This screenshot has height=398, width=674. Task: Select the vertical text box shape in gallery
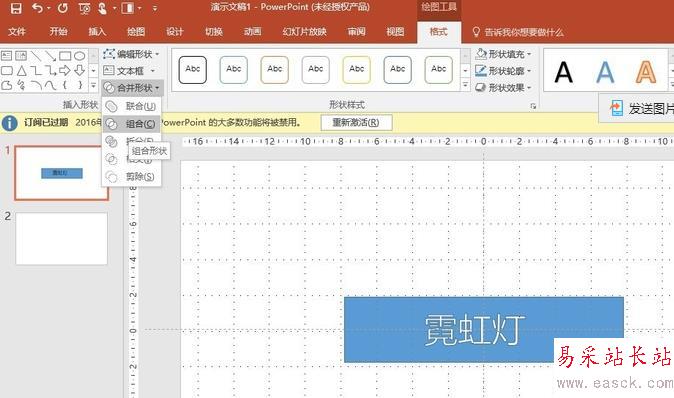[21, 55]
